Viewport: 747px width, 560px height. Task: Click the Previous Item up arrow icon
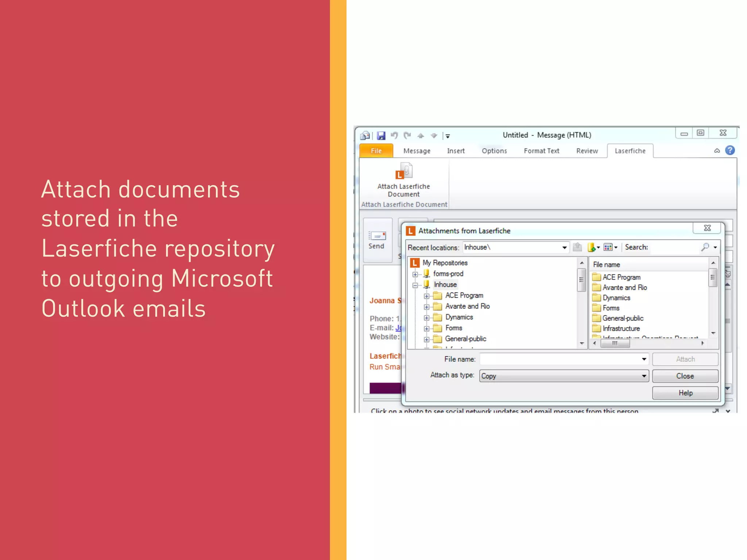point(421,136)
